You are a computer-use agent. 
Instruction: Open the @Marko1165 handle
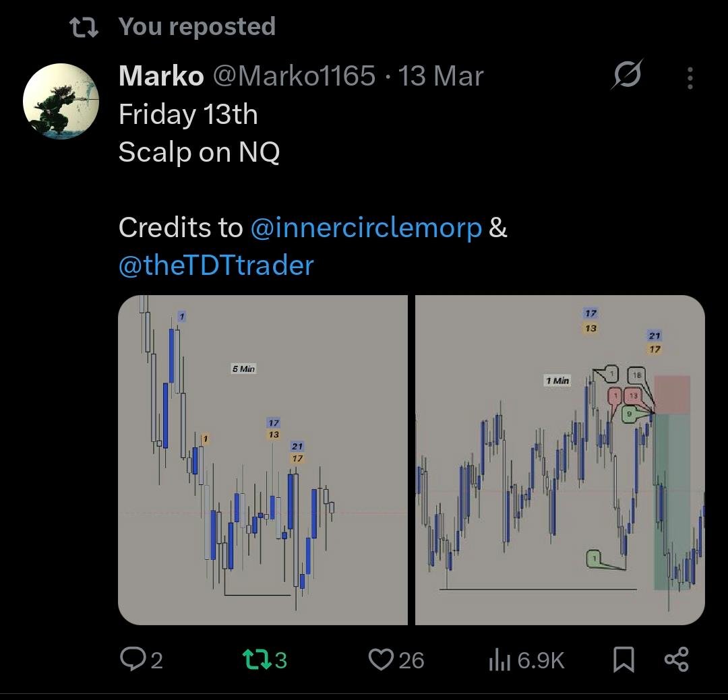pos(294,76)
